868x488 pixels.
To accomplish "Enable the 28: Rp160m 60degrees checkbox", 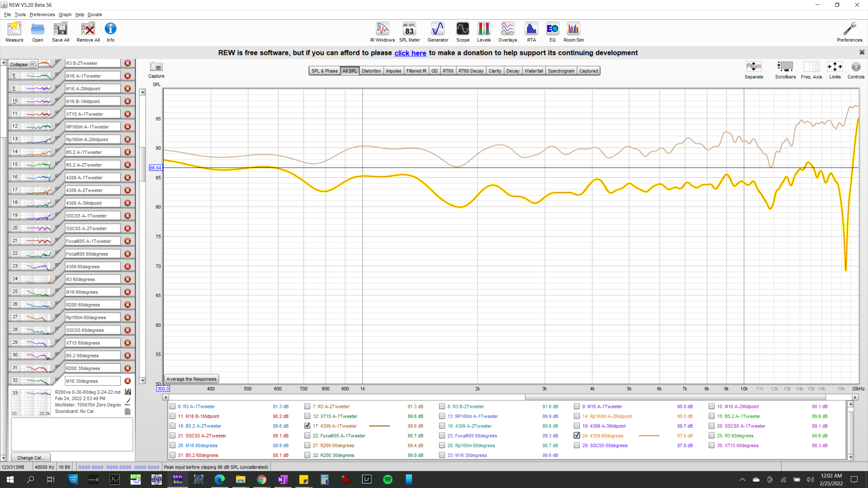I will click(x=442, y=445).
